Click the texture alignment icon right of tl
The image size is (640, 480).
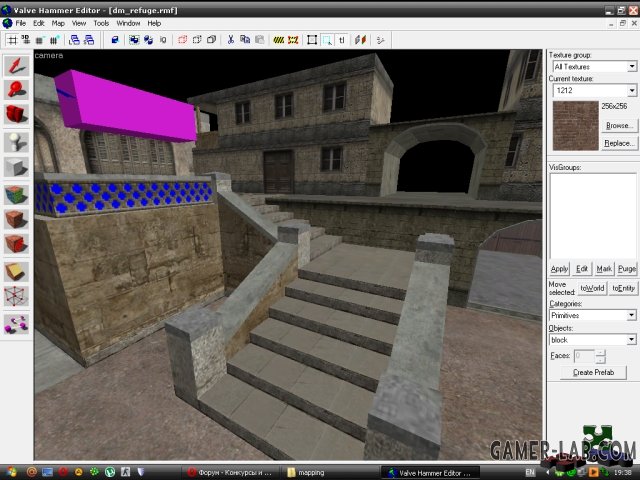360,40
